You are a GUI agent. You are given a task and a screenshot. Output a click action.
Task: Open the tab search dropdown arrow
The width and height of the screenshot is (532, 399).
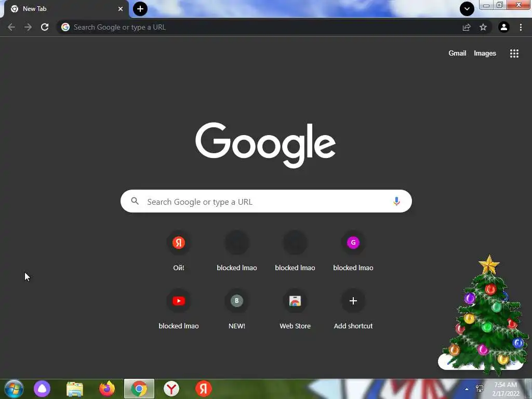(x=467, y=9)
